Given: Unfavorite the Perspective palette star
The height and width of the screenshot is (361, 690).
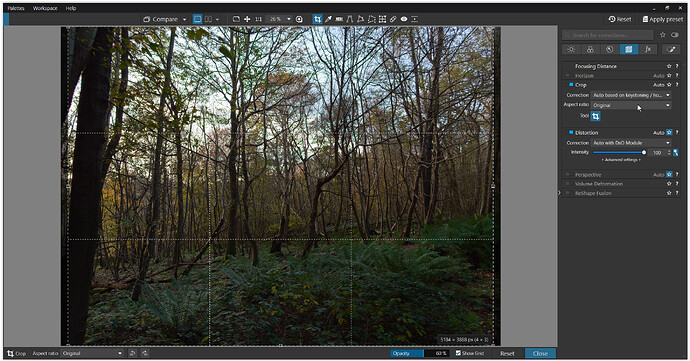Looking at the screenshot, I should tap(669, 175).
